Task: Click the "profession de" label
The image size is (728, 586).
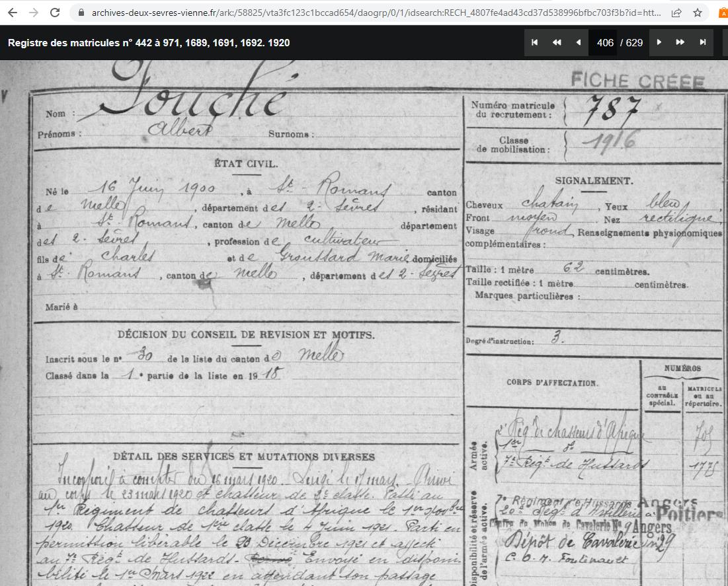Action: [x=247, y=242]
